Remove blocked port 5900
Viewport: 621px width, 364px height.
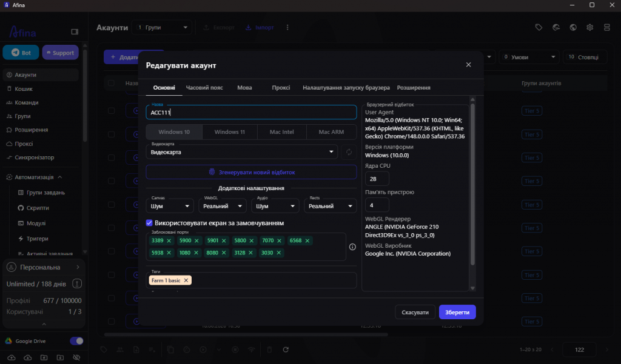196,240
